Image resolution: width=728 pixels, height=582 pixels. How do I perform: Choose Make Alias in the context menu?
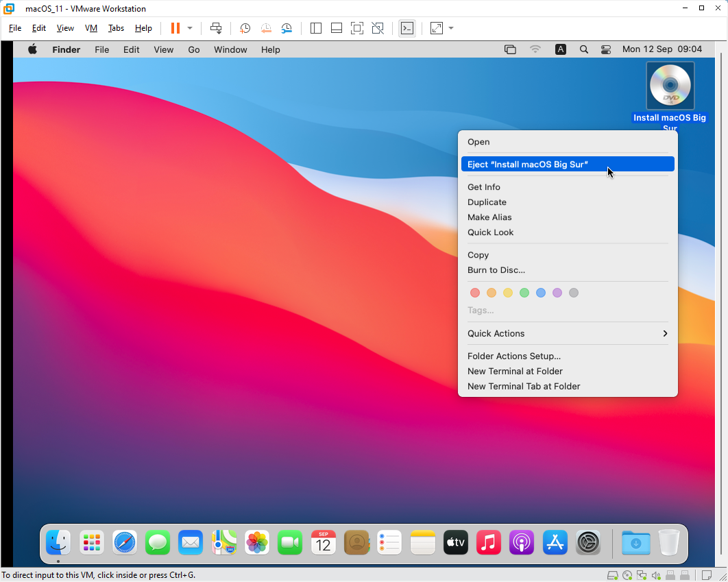(568, 217)
